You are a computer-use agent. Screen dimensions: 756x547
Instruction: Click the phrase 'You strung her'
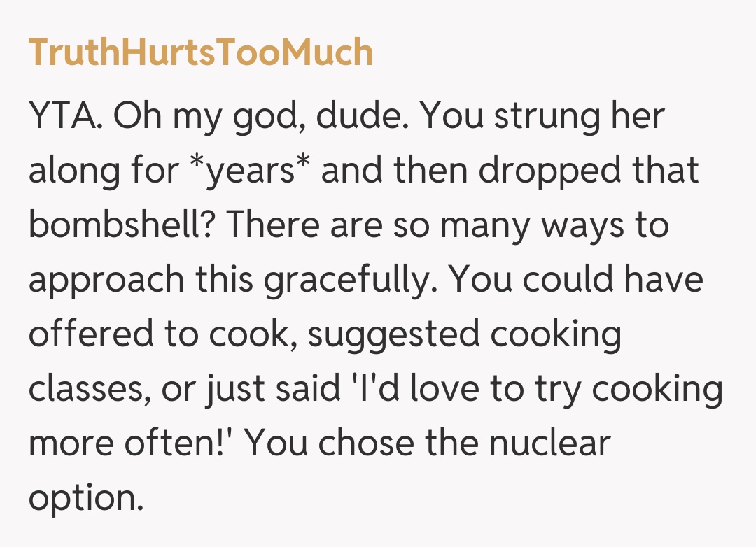(542, 117)
